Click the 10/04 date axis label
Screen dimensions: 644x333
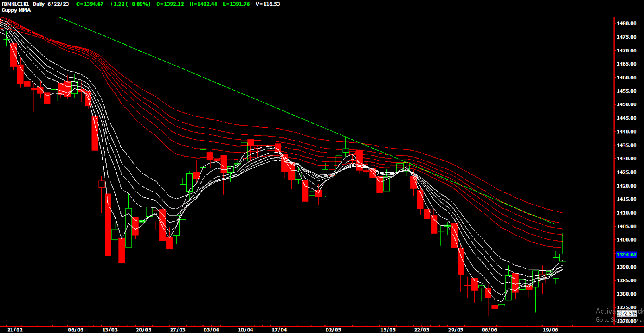[x=246, y=330]
